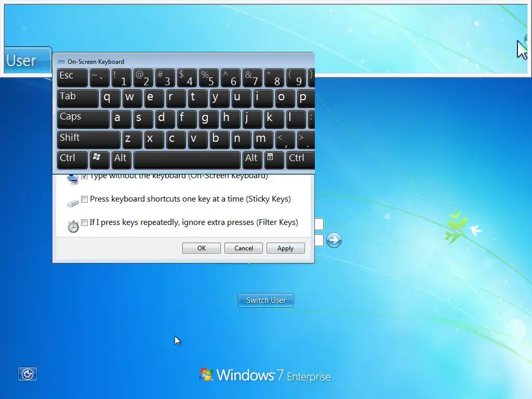
Task: Tap the Tab key on the keyboard
Action: click(78, 98)
